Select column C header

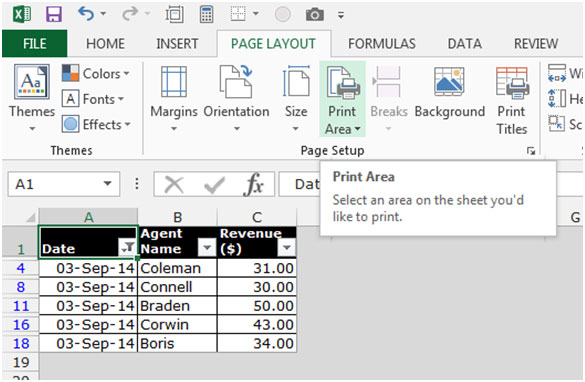tap(257, 217)
